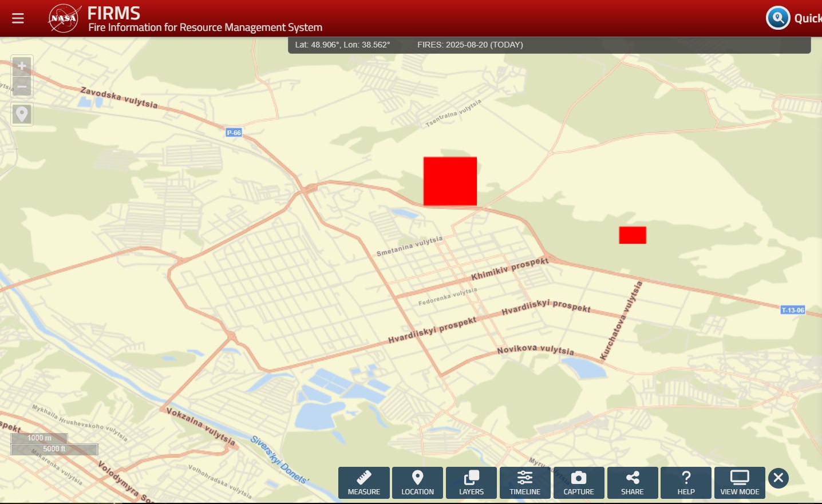Open the Location tool
Viewport: 822px width, 504px height.
tap(417, 483)
